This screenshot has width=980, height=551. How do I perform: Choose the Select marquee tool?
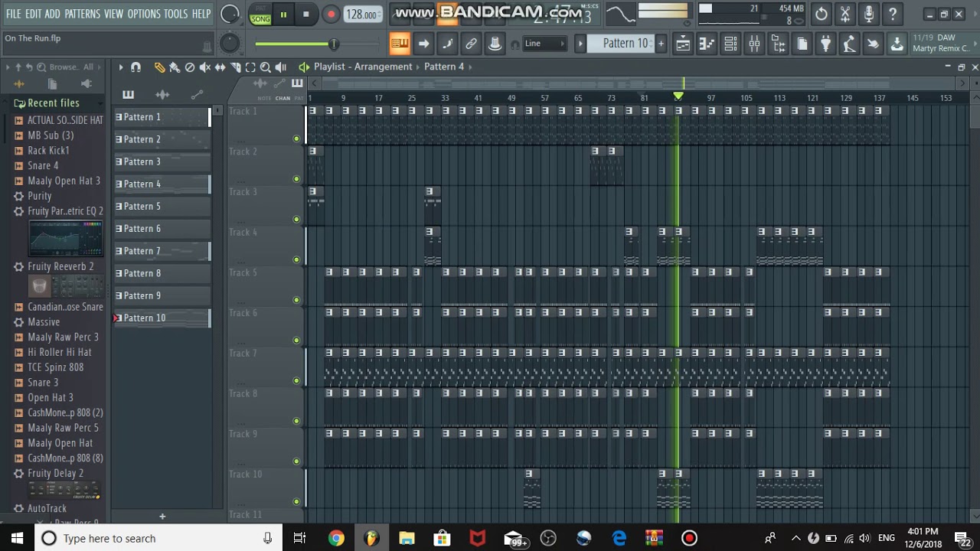coord(250,67)
